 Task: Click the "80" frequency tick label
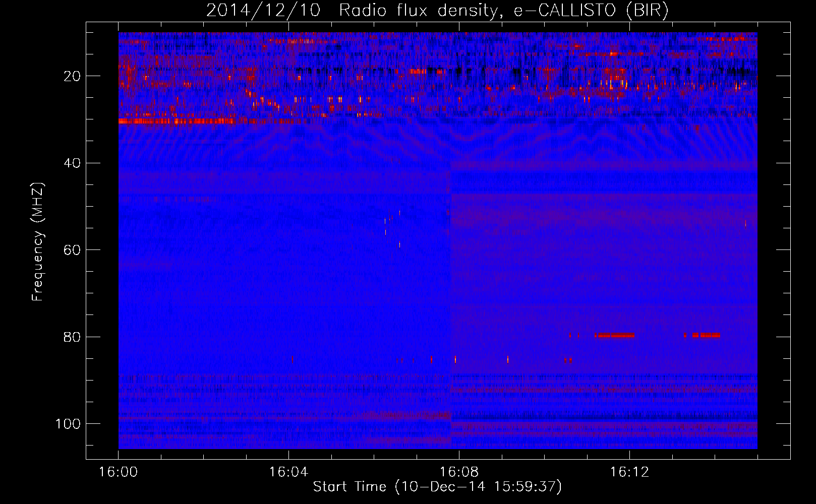click(73, 337)
